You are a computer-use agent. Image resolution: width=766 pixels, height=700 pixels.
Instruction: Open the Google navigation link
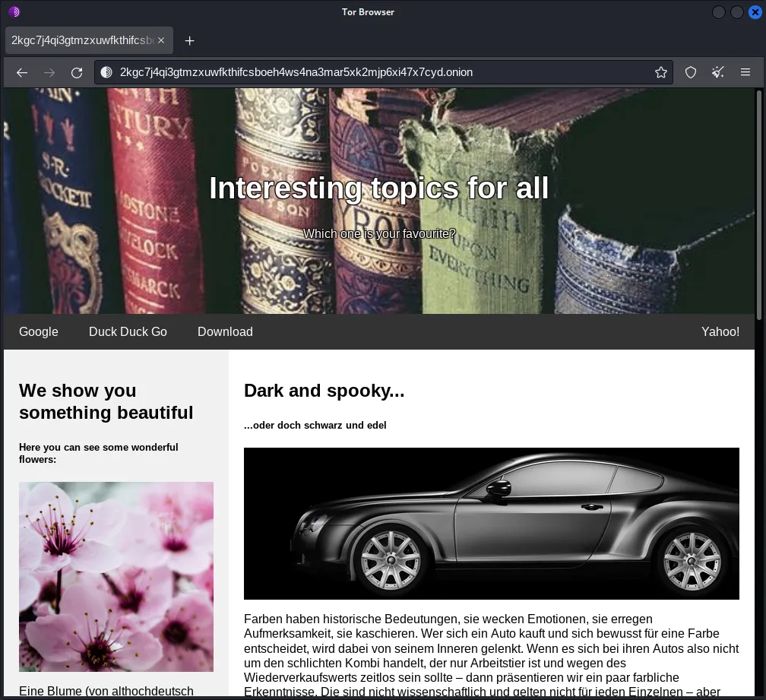[x=39, y=331]
